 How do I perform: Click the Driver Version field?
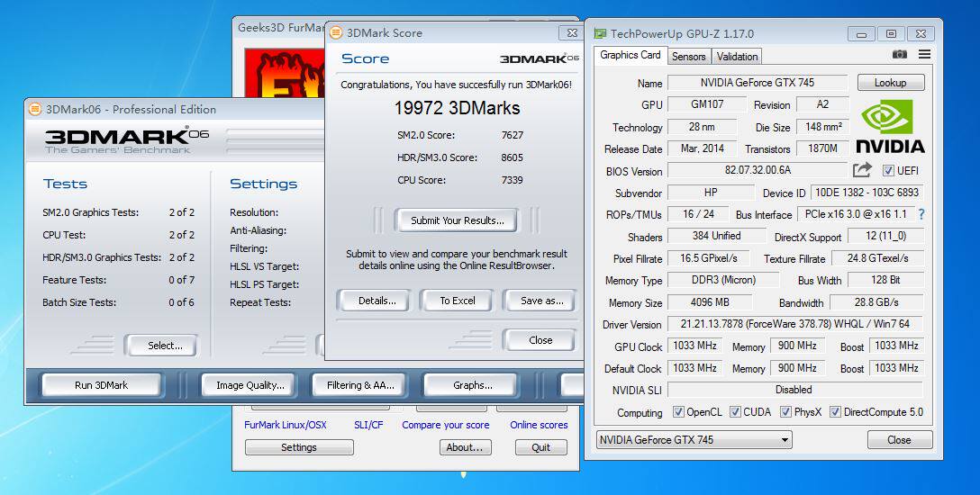pos(795,324)
